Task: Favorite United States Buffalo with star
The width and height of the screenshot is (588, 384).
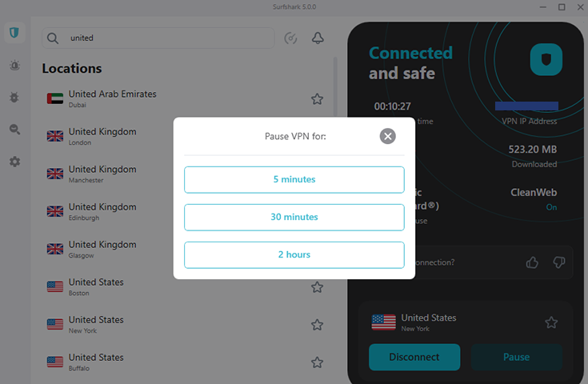Action: tap(318, 362)
